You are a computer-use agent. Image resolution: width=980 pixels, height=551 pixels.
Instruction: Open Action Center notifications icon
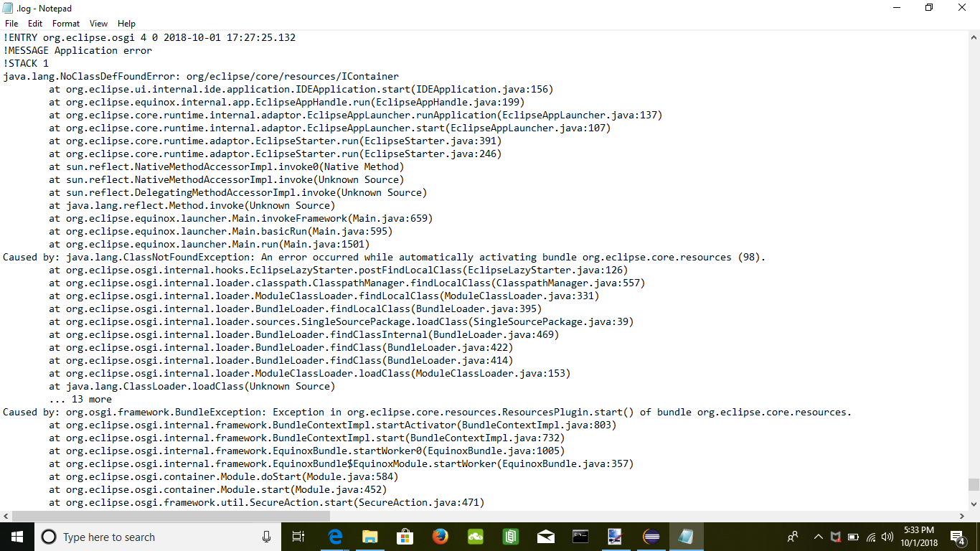[958, 537]
